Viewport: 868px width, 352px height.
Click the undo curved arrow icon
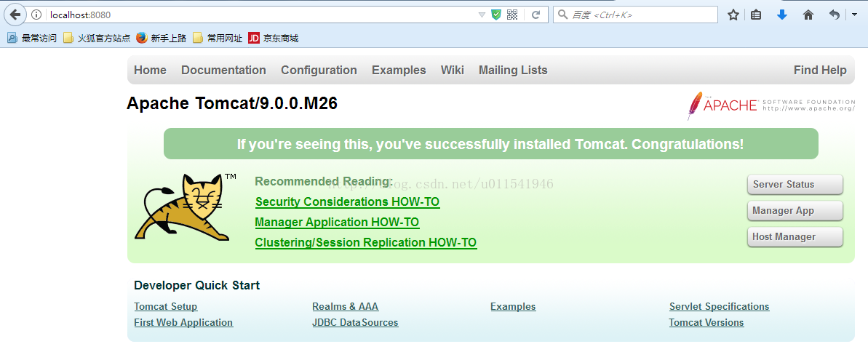click(x=835, y=15)
